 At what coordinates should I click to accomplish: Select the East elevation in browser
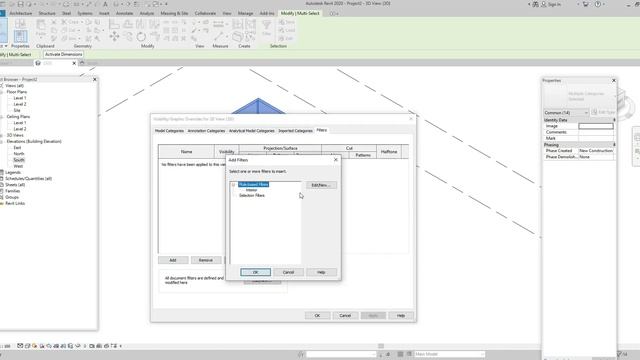pos(17,148)
